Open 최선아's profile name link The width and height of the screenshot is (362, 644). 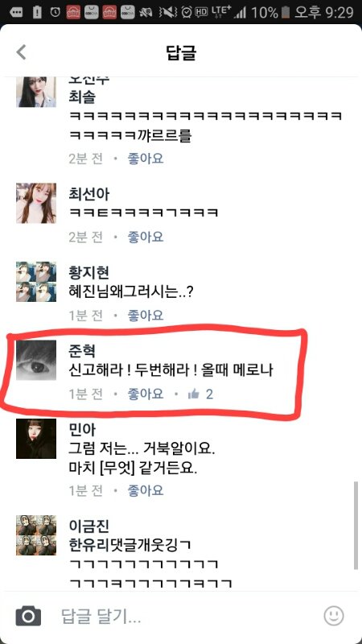(x=89, y=194)
